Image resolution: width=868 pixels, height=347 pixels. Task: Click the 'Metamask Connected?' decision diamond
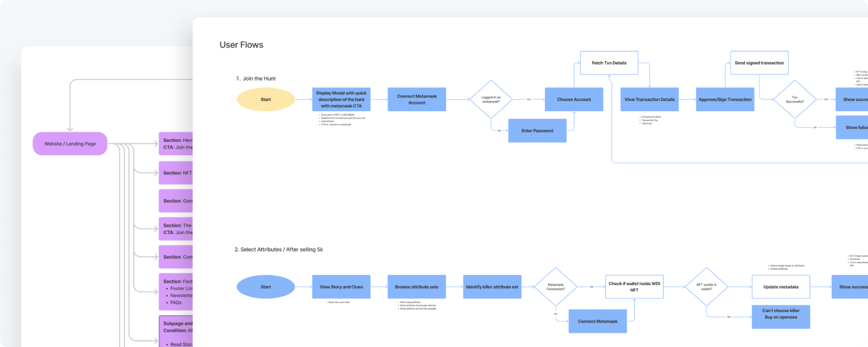(x=556, y=287)
